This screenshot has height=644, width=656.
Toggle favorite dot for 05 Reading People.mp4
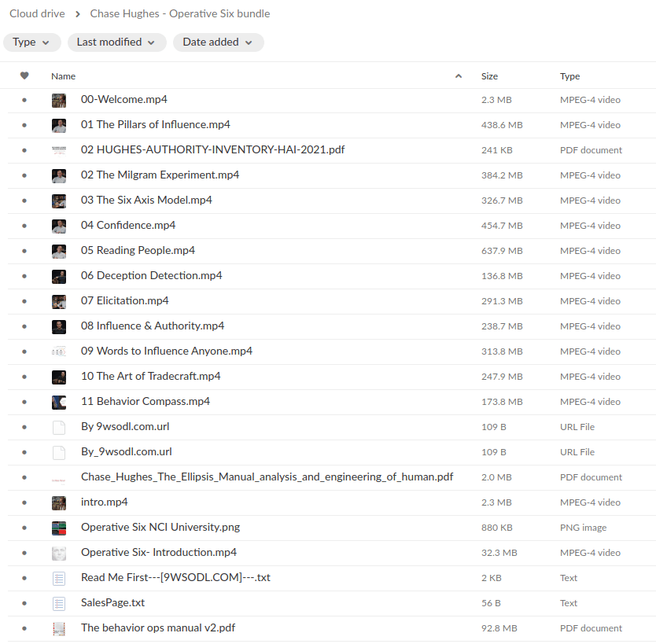coord(24,251)
